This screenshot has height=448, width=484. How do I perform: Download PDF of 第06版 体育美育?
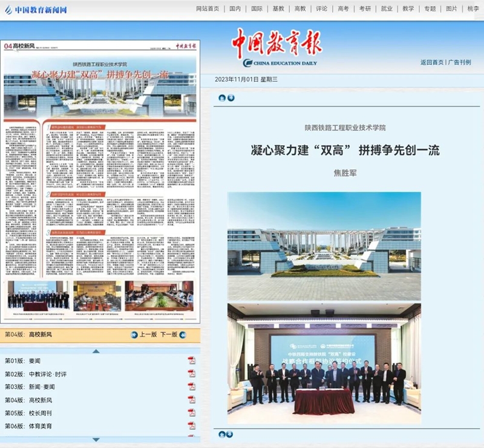(192, 426)
